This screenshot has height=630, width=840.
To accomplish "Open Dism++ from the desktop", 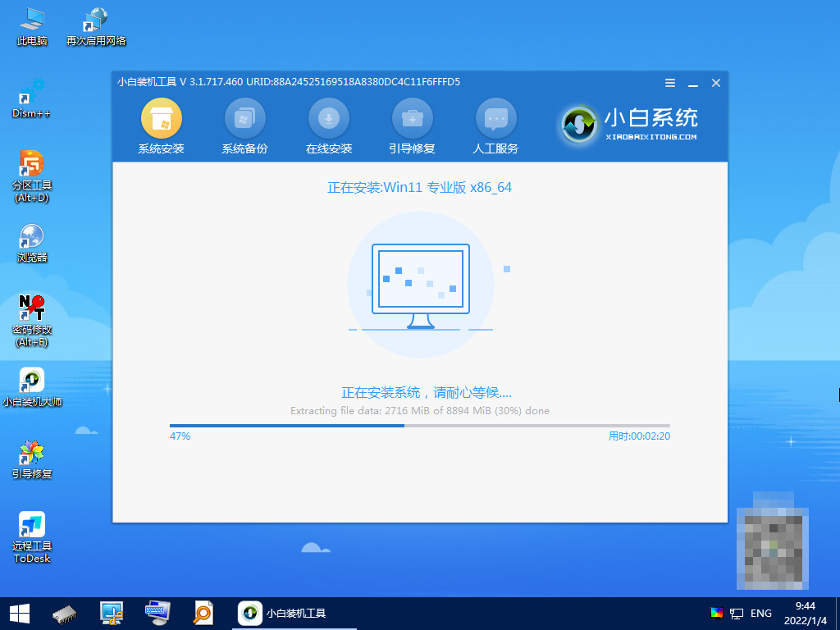I will (x=33, y=96).
